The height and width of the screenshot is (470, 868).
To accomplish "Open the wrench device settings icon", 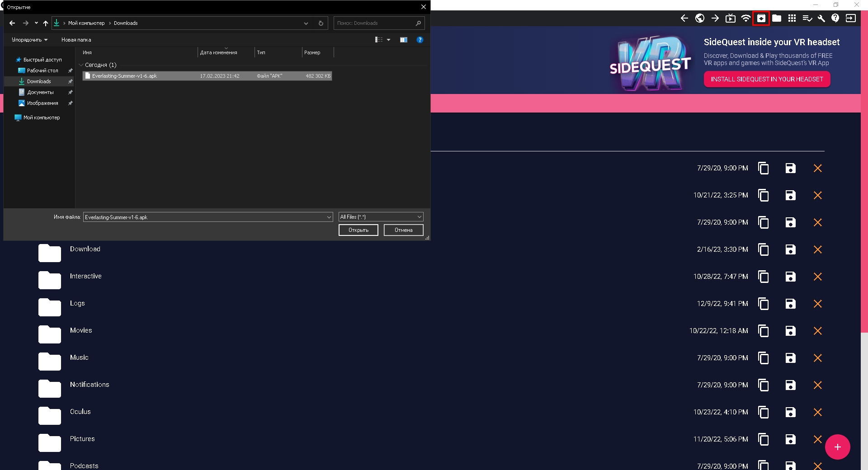I will click(821, 18).
